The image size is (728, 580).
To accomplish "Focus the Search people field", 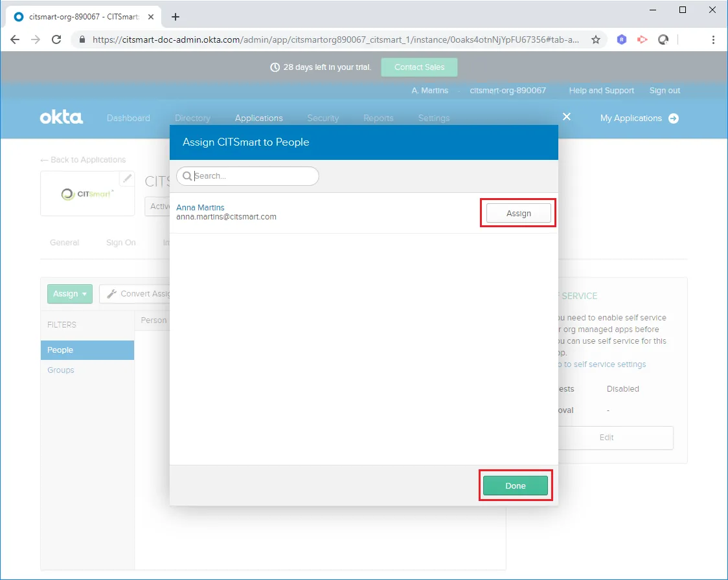I will 247,176.
